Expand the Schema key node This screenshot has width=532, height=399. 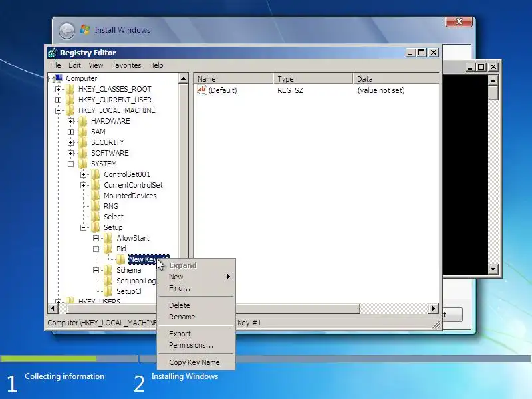point(96,271)
